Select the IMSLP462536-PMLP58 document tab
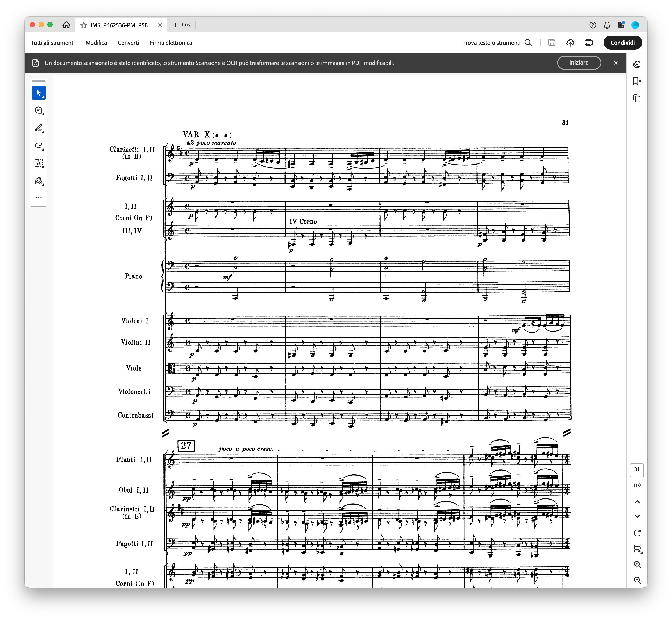This screenshot has height=620, width=672. tap(121, 25)
